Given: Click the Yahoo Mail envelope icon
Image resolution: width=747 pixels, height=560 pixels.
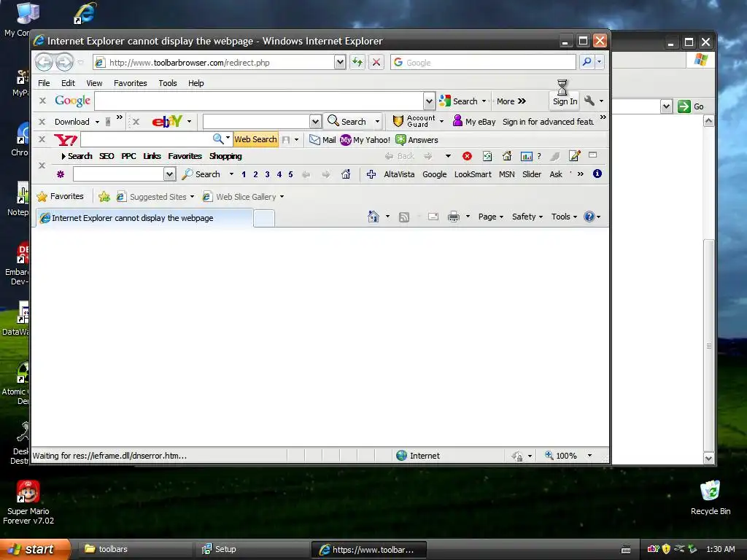Looking at the screenshot, I should click(314, 139).
